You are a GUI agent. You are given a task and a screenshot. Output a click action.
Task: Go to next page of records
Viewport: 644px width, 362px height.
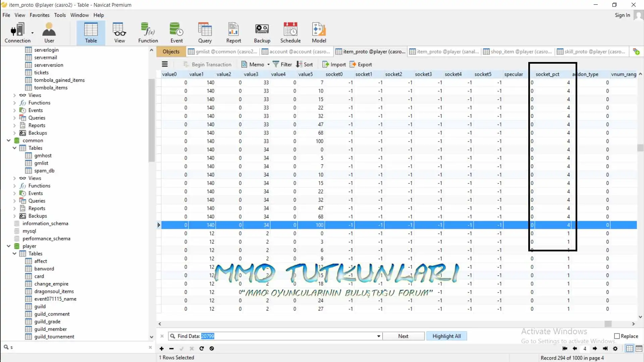click(595, 349)
